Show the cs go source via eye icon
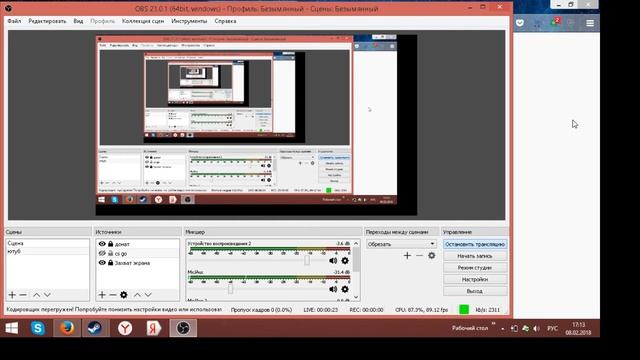The height and width of the screenshot is (360, 640). click(102, 253)
